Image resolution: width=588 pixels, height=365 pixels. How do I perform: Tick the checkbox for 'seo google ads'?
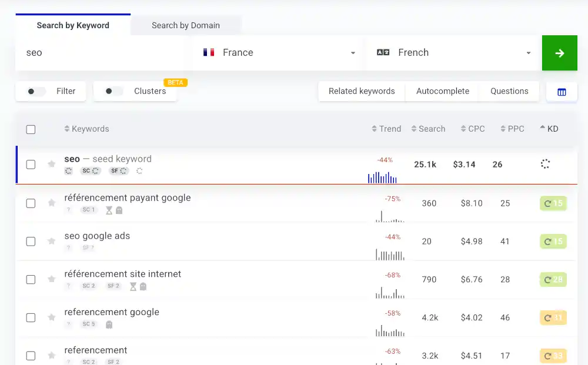click(31, 242)
